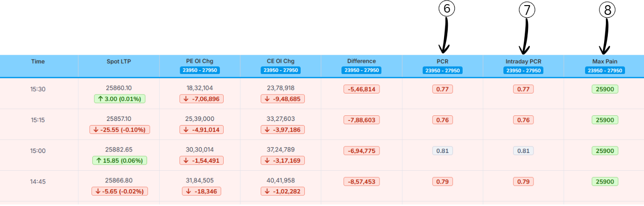Click the -8,57,453 difference badge
The image size is (644, 206).
(361, 182)
